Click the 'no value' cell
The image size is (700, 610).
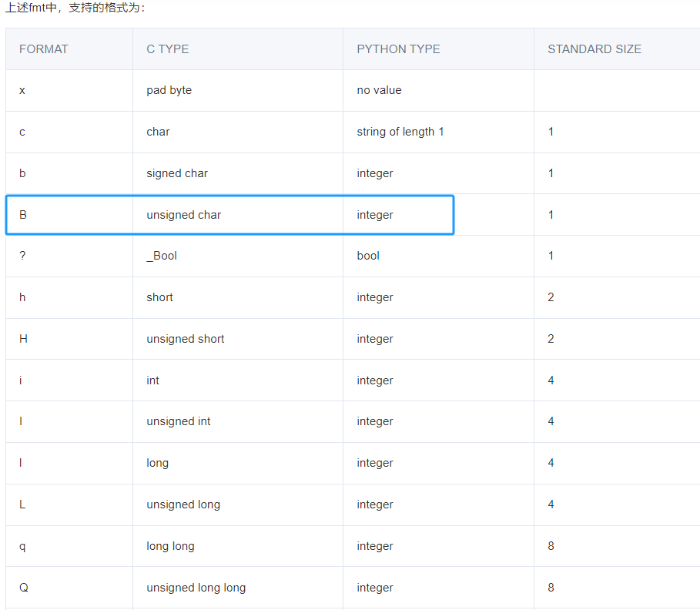pyautogui.click(x=379, y=90)
